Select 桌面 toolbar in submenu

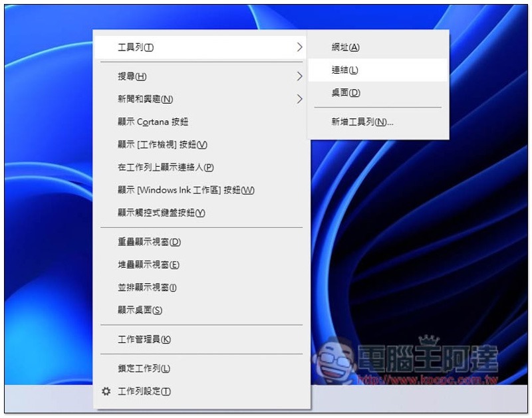[x=345, y=93]
